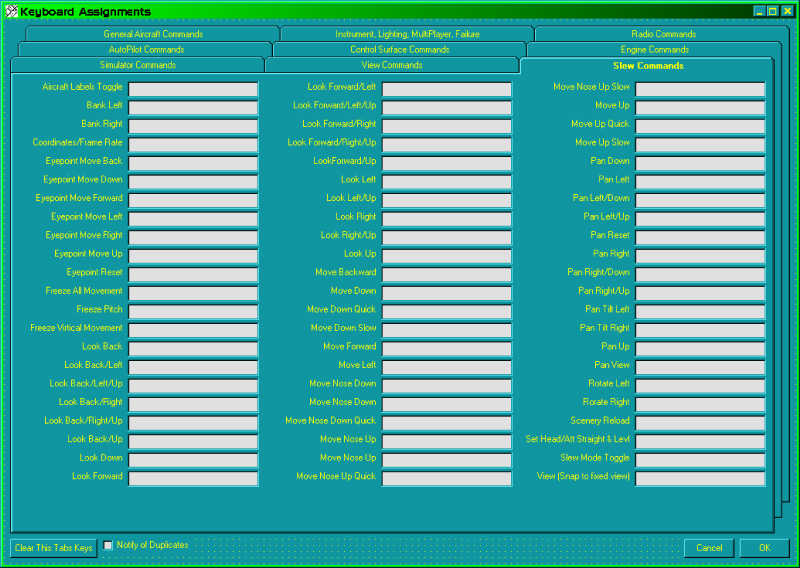Select the Move Left key field

[446, 367]
